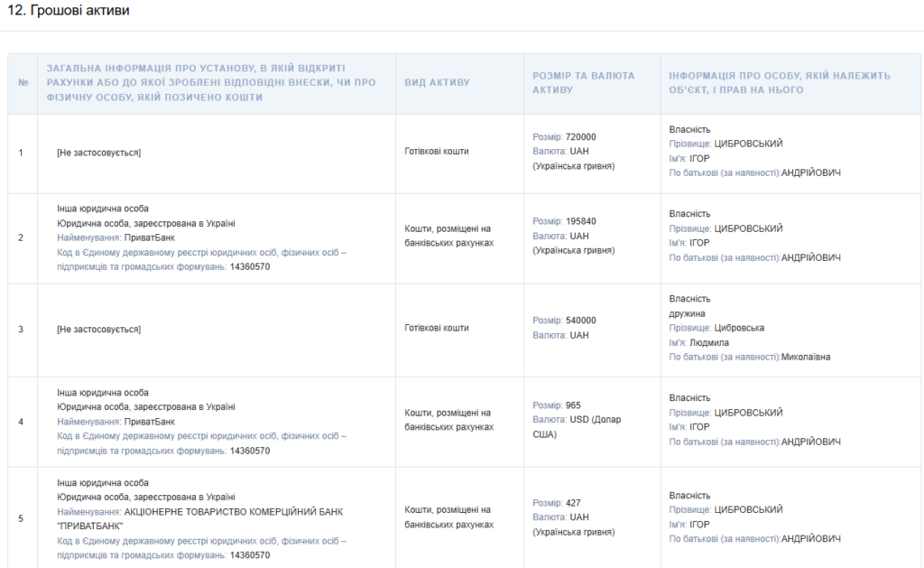The image size is (924, 568).
Task: Select "[Не застосовується]" text in row 1
Action: coord(98,153)
